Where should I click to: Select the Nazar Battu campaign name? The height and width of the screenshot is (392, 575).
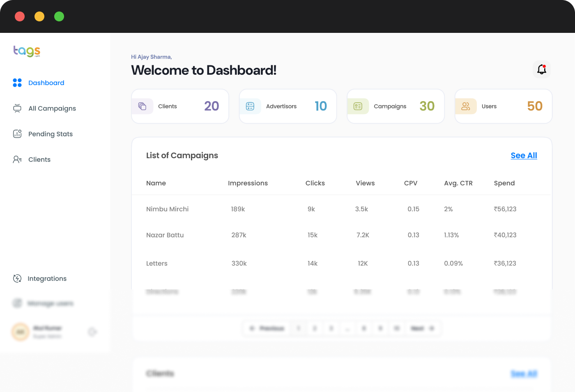click(165, 235)
